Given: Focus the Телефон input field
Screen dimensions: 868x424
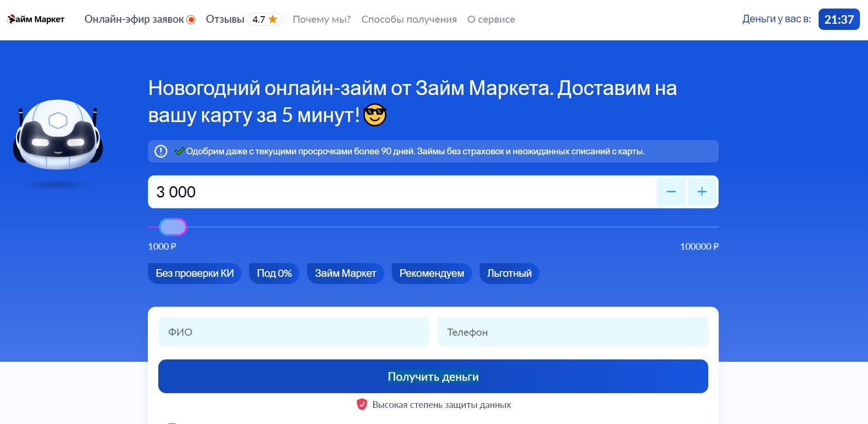Looking at the screenshot, I should coord(573,332).
